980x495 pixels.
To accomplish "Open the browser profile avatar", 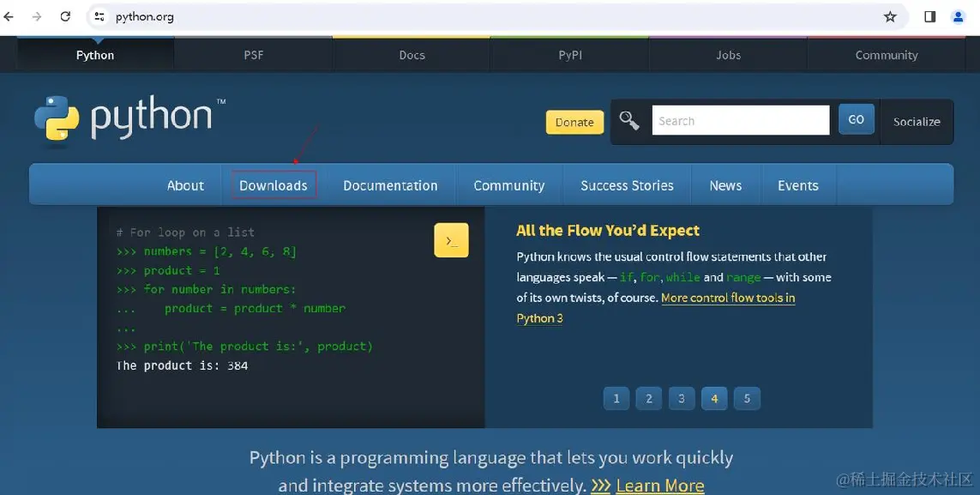I will pos(958,17).
